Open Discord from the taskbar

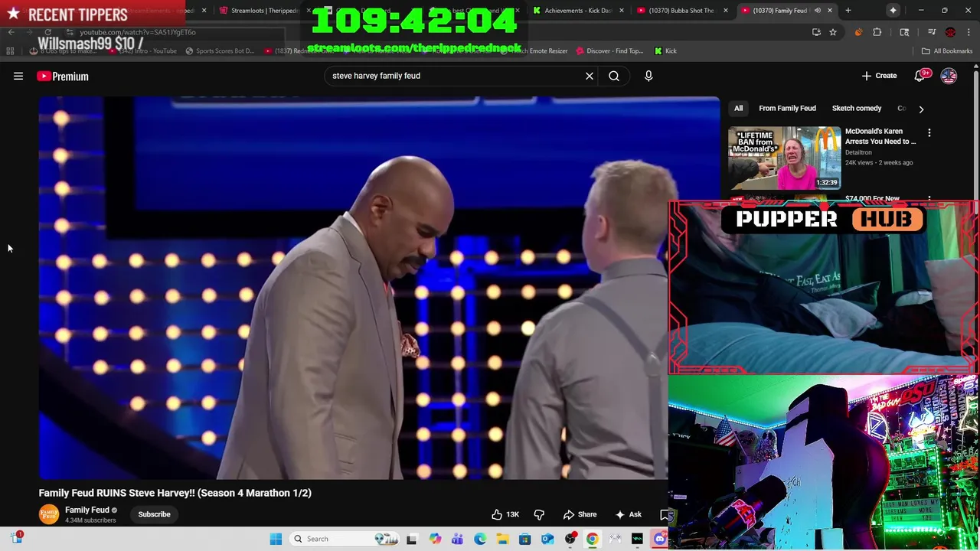(x=659, y=539)
